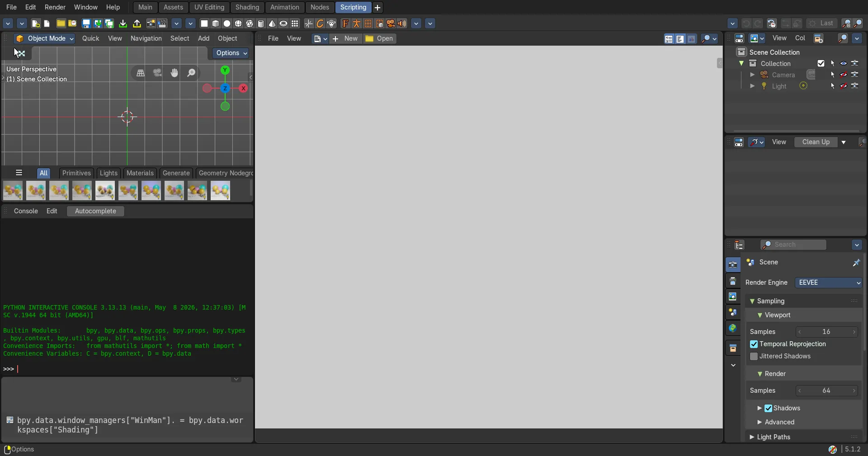This screenshot has height=456, width=868.
Task: Add an armature from the toolbar
Action: pyautogui.click(x=357, y=24)
